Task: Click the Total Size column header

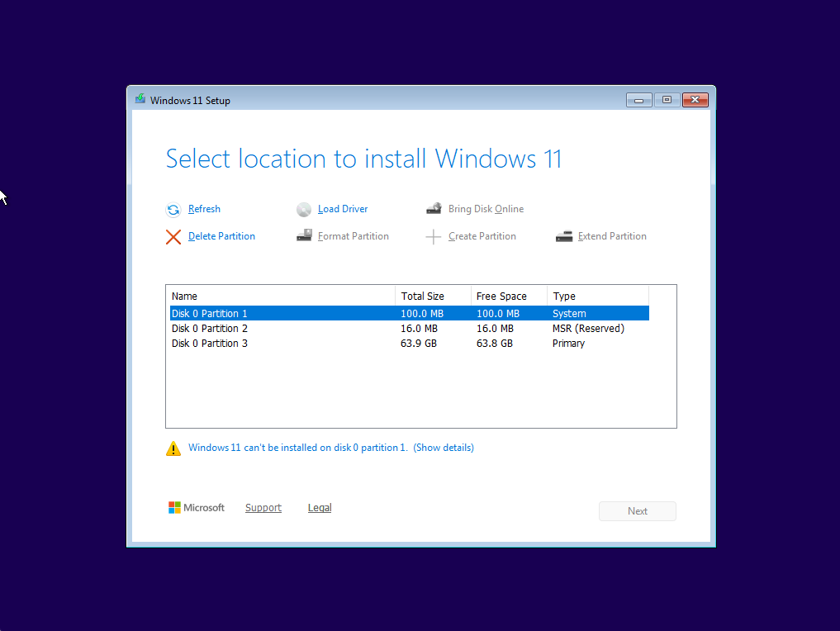Action: tap(433, 297)
